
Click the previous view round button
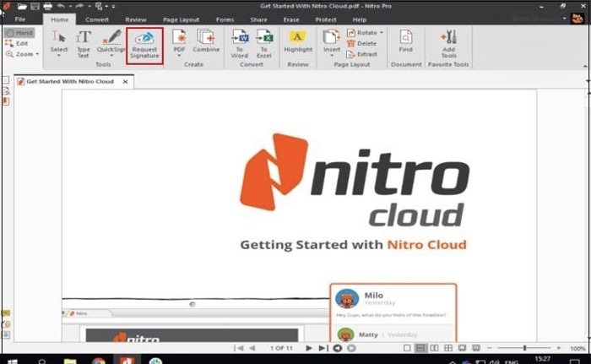[x=338, y=348]
